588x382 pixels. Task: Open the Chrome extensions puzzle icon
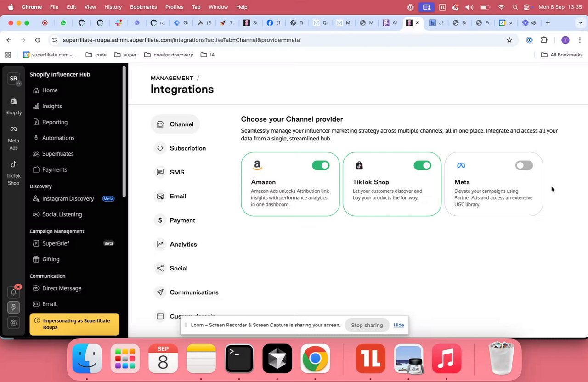(544, 40)
